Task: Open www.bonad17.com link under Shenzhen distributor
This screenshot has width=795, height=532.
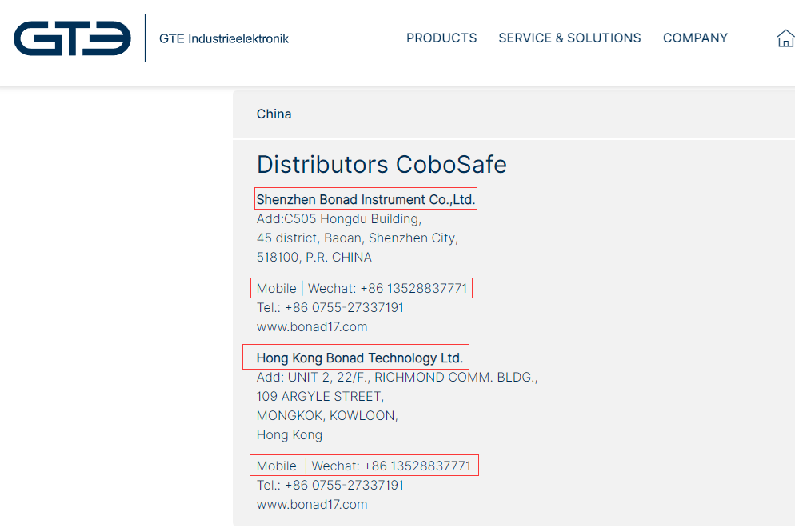Action: click(312, 326)
